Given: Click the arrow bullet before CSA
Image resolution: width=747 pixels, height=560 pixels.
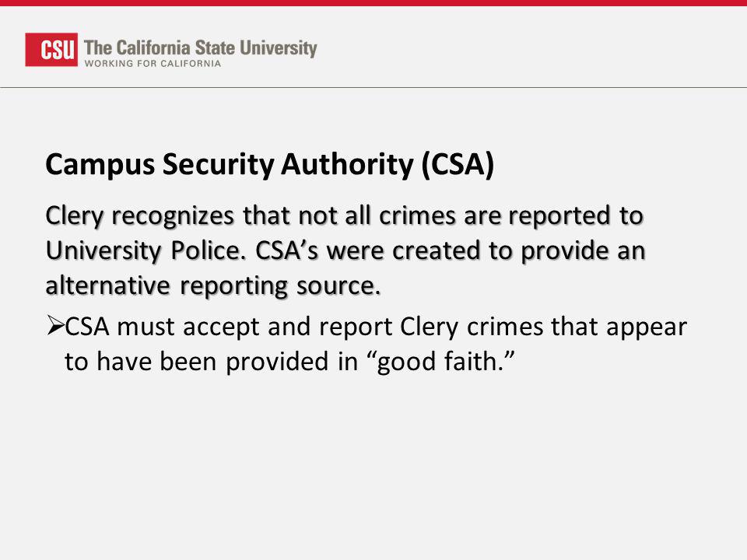Looking at the screenshot, I should (x=55, y=326).
